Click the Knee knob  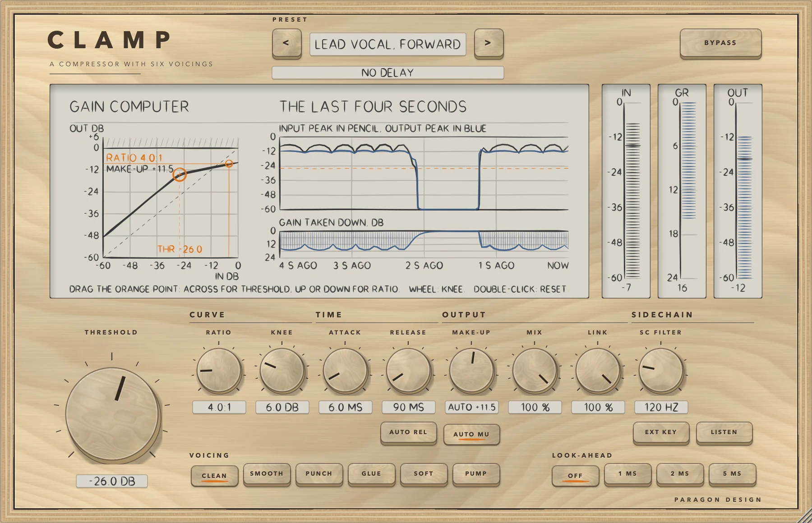pyautogui.click(x=282, y=370)
